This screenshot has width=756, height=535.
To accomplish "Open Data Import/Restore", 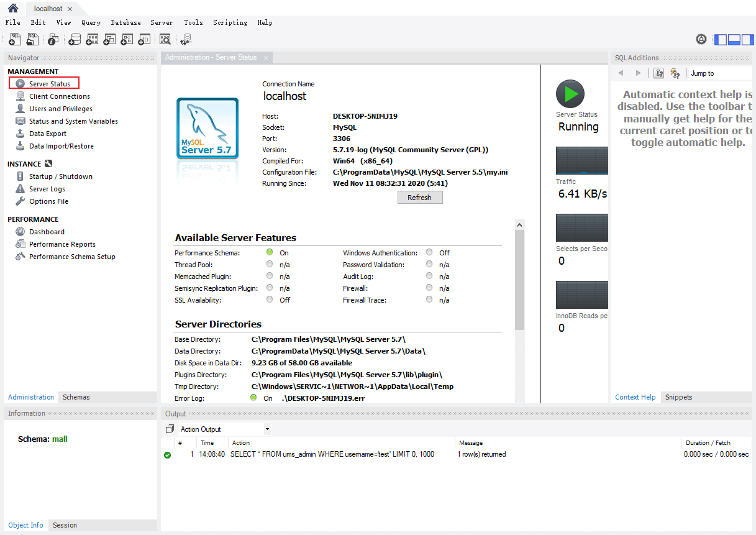I will (61, 146).
